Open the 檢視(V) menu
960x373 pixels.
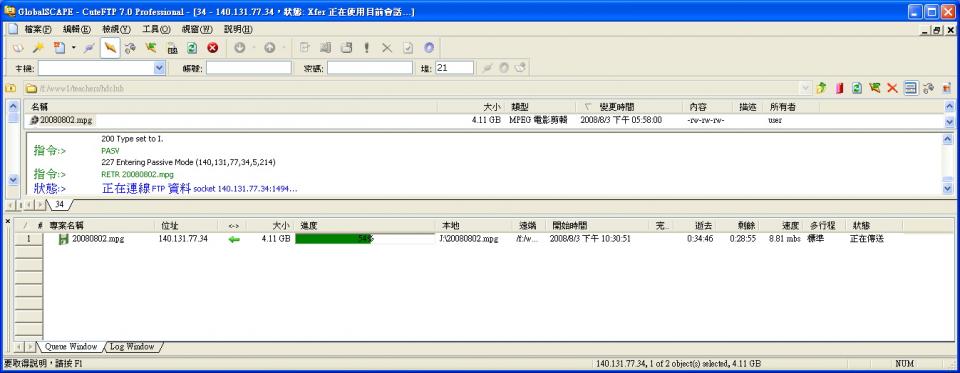tap(116, 29)
